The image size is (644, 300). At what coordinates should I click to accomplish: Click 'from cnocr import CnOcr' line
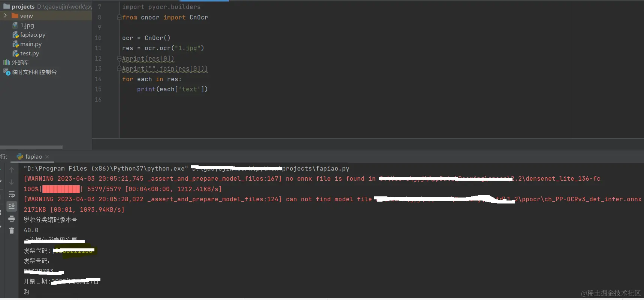[165, 18]
